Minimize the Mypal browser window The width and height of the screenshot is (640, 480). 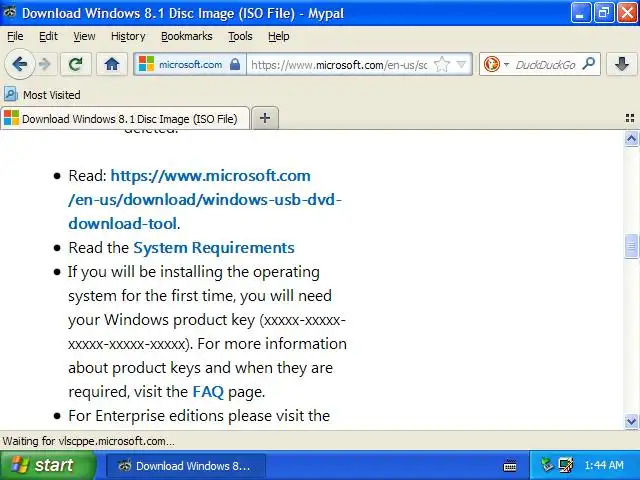(x=580, y=13)
